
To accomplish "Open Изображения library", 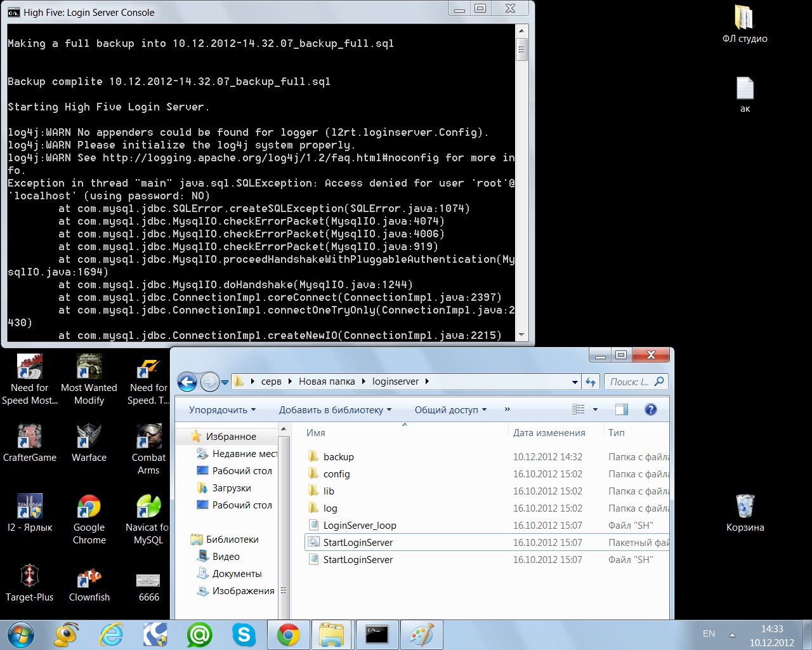I will 243,591.
